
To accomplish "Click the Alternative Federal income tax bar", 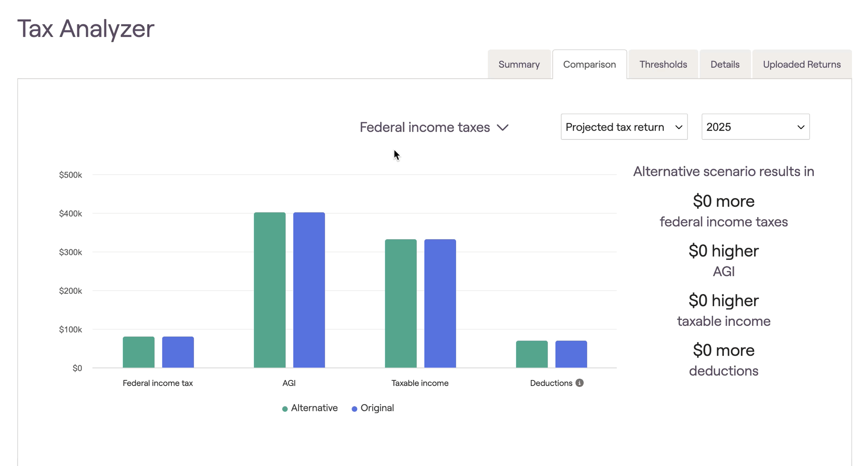I will [x=138, y=352].
